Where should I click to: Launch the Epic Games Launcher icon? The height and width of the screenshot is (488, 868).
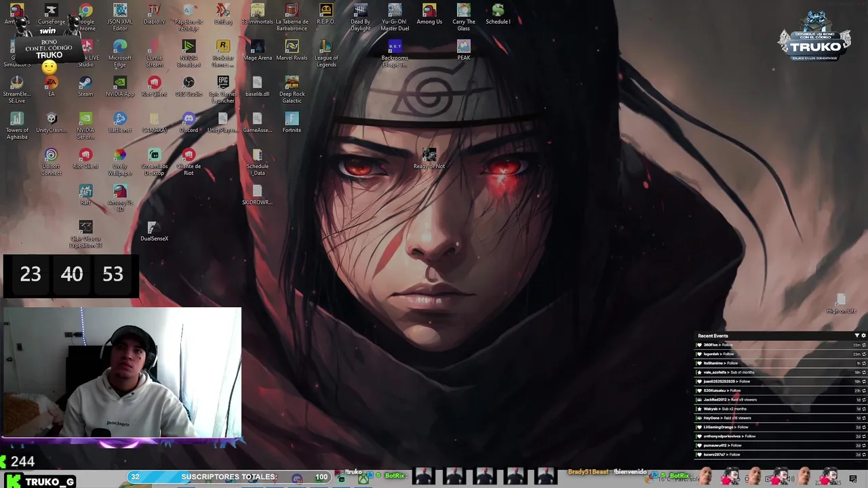(x=223, y=89)
